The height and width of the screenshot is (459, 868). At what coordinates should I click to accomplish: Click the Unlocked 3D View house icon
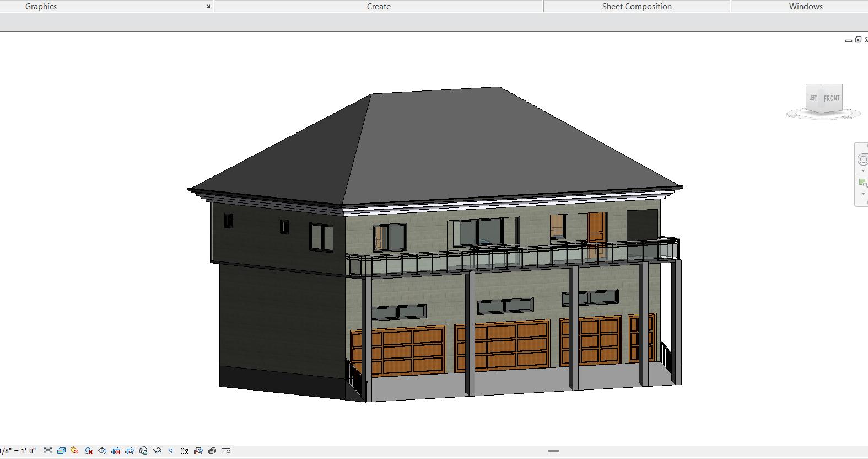143,451
